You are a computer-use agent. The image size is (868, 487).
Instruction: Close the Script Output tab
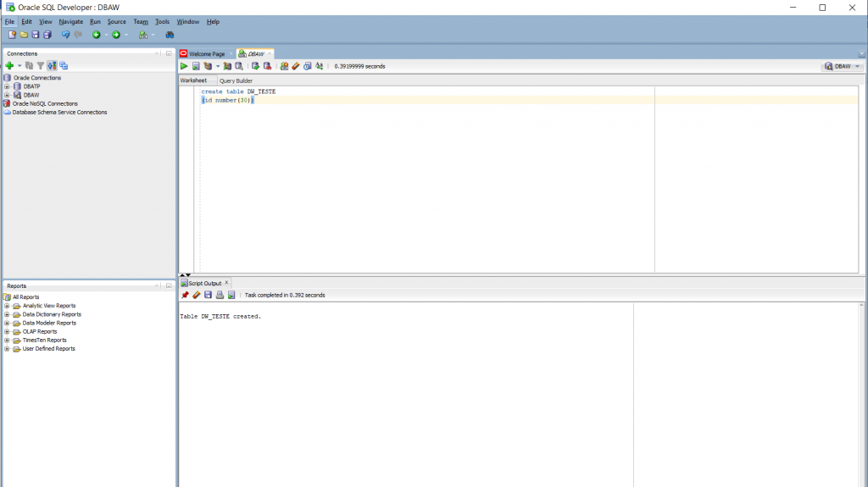pyautogui.click(x=226, y=283)
